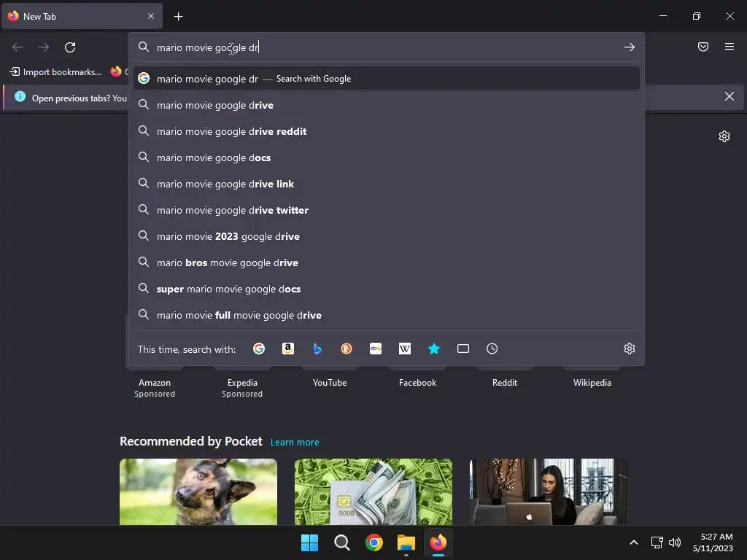This screenshot has width=747, height=560.
Task: Open the Expedia Sponsored shortcut
Action: click(x=242, y=388)
